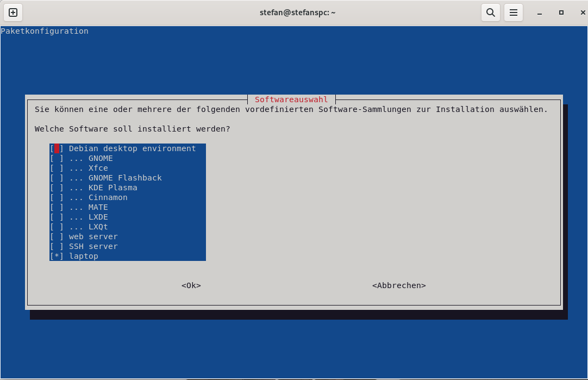This screenshot has width=588, height=380.
Task: Toggle the Cinnamon checkbox
Action: click(x=57, y=197)
